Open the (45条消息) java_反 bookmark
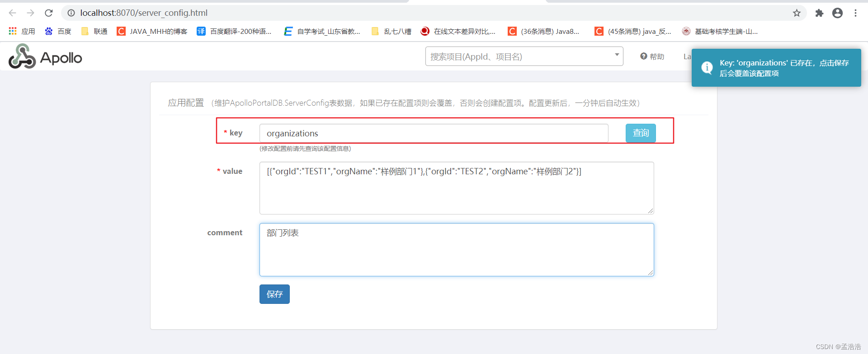Viewport: 868px width, 354px height. click(633, 31)
